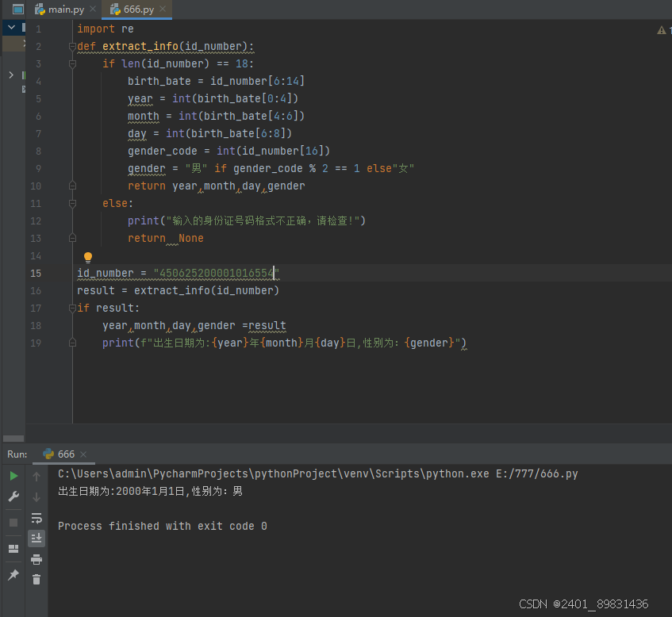
Task: Click 'return None' on line 13
Action: click(166, 238)
